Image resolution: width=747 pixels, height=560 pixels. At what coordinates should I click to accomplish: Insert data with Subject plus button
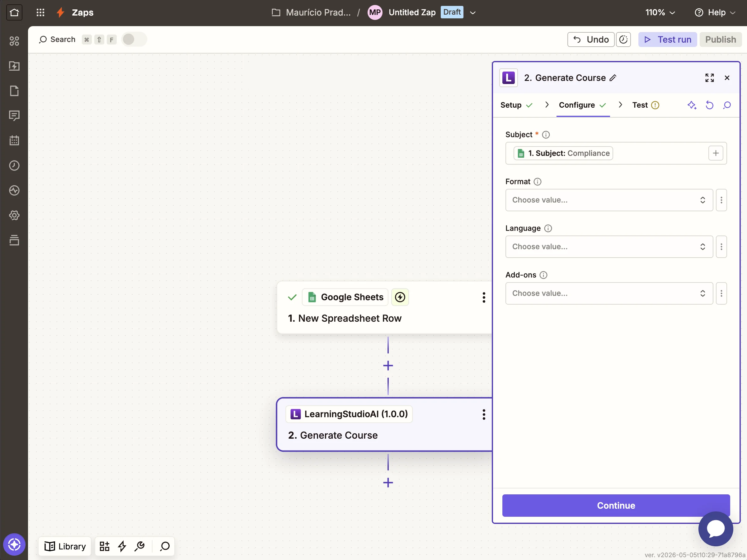[x=715, y=153]
